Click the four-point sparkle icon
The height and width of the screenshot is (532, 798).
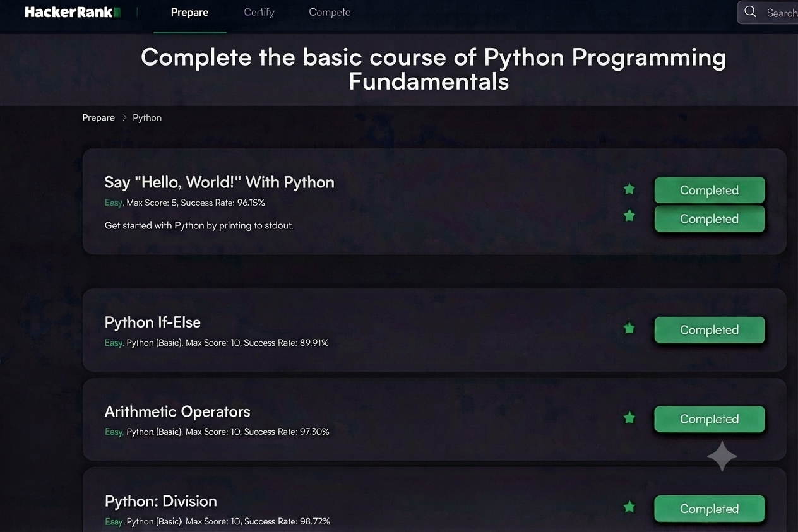722,456
